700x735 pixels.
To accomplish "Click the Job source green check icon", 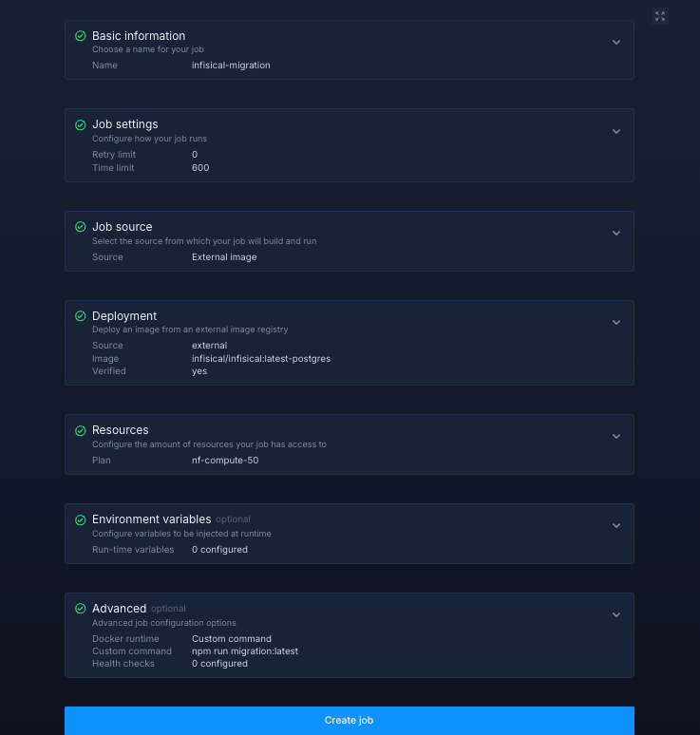I will pos(80,227).
